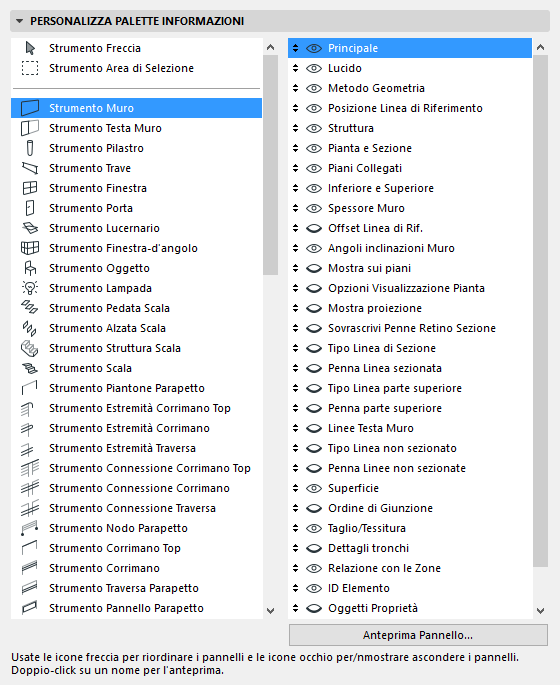Click reorder arrows for Taglio/Tessitura
This screenshot has height=685, width=560.
click(296, 528)
